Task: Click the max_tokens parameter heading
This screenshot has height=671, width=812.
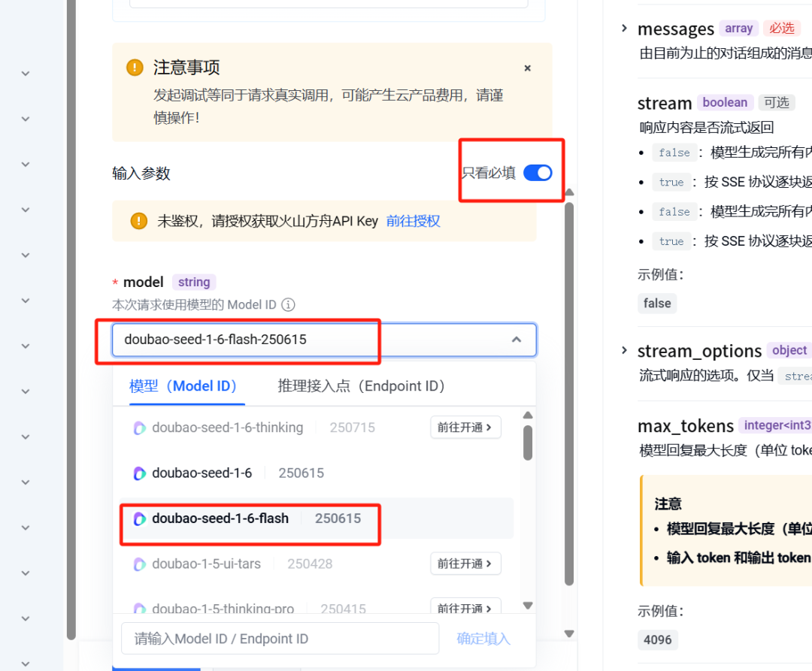Action: click(686, 426)
